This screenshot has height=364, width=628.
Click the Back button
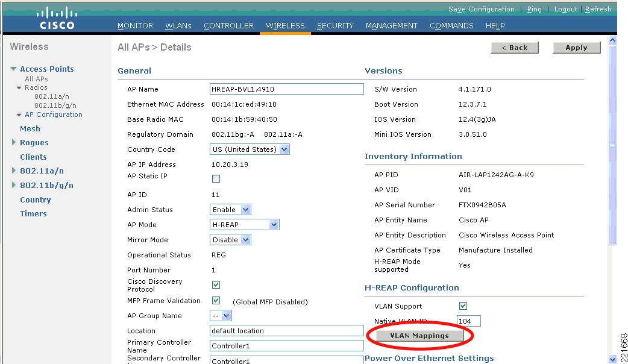point(514,48)
